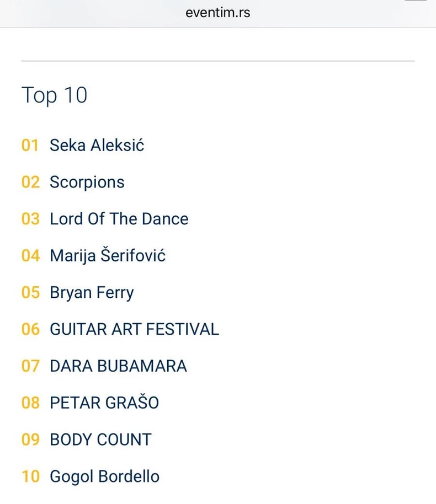Viewport: 436px width, 504px height.
Task: Select the eventim.rs address bar
Action: pos(218,12)
